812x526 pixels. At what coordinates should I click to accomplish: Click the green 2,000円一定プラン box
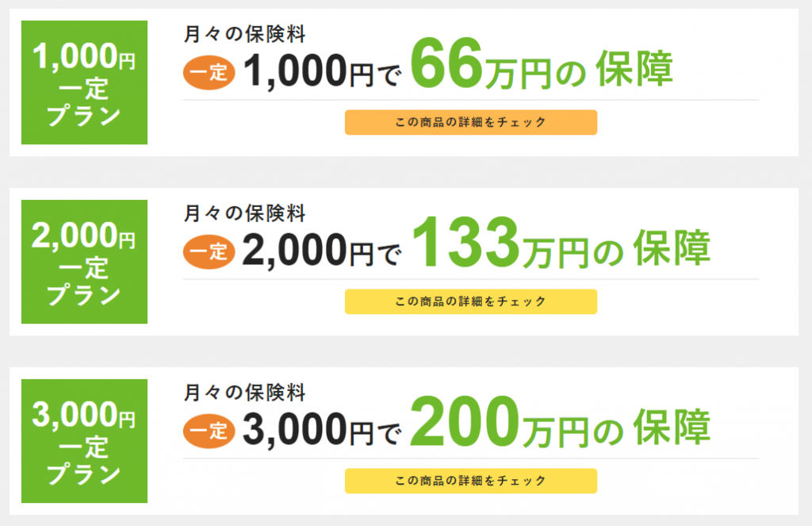(84, 262)
